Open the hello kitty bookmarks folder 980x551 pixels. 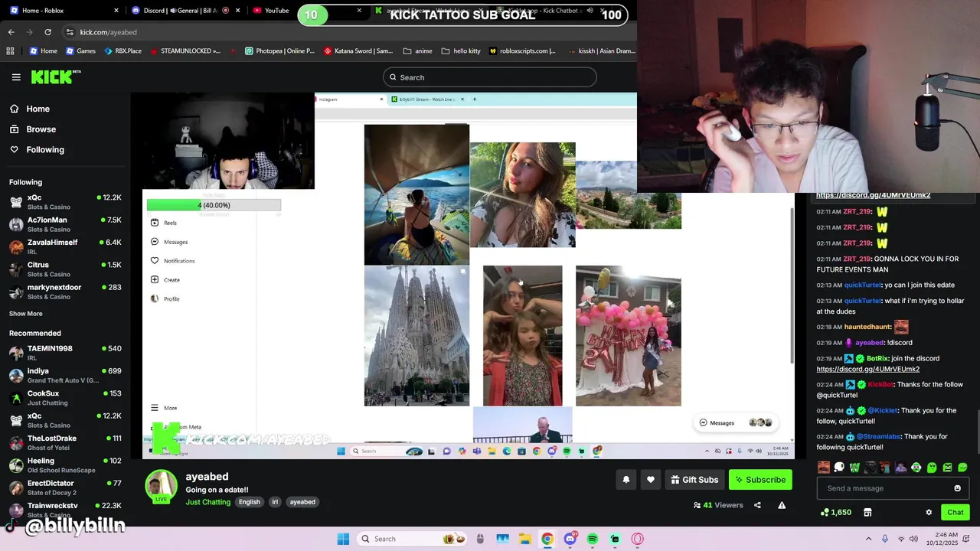point(461,51)
